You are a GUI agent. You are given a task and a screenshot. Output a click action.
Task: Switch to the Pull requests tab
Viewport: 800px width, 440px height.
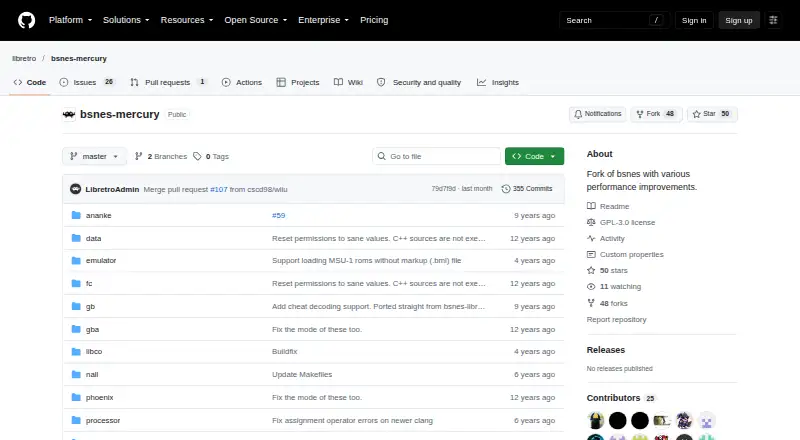coord(168,82)
